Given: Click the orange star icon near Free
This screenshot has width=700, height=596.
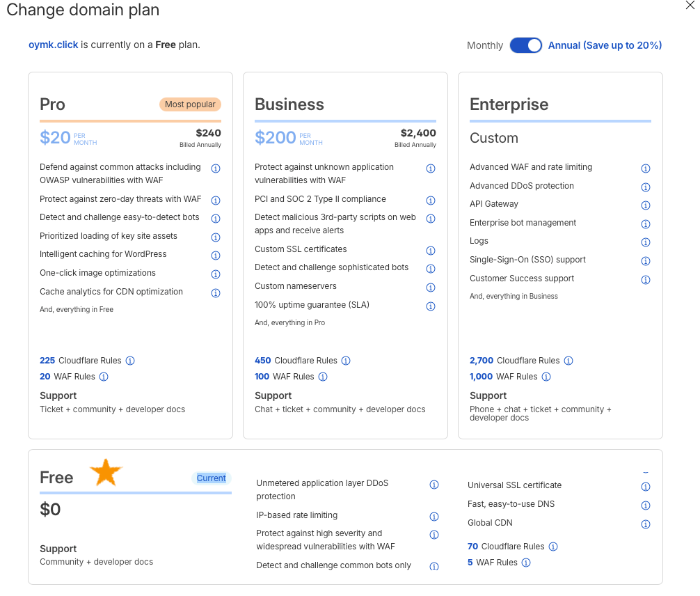Looking at the screenshot, I should coord(106,472).
